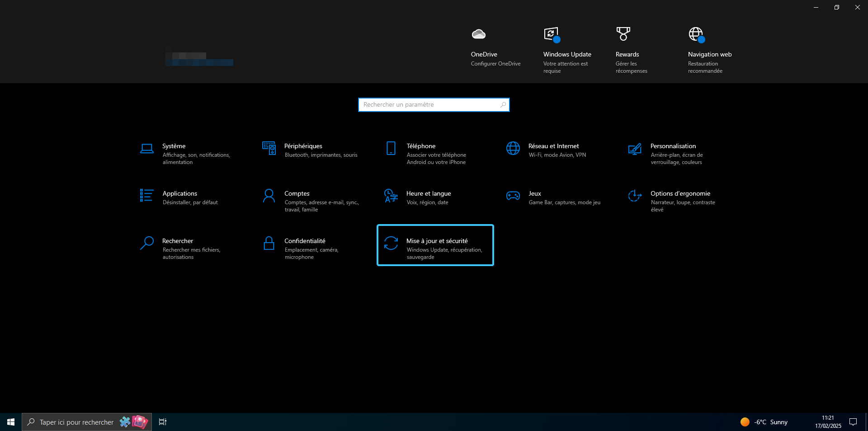Open the Système settings title

pyautogui.click(x=174, y=146)
